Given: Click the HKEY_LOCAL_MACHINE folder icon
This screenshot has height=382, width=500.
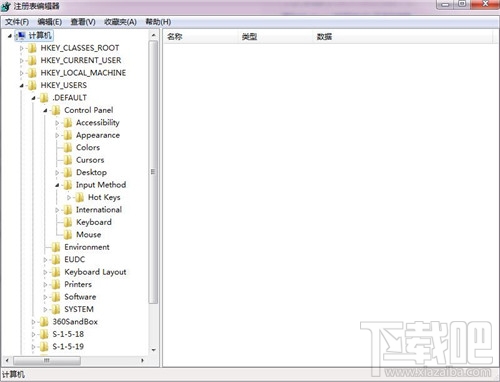Looking at the screenshot, I should point(32,73).
